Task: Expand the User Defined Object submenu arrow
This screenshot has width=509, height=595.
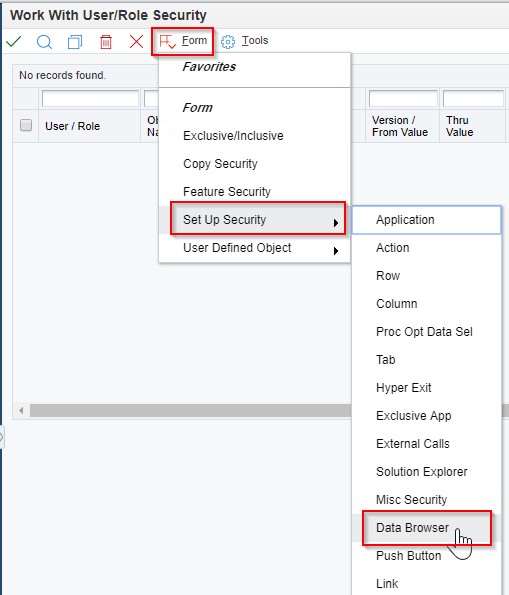Action: point(336,251)
